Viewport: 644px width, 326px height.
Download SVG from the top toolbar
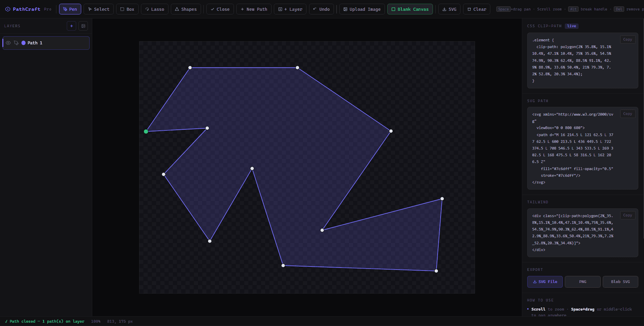coord(449,9)
